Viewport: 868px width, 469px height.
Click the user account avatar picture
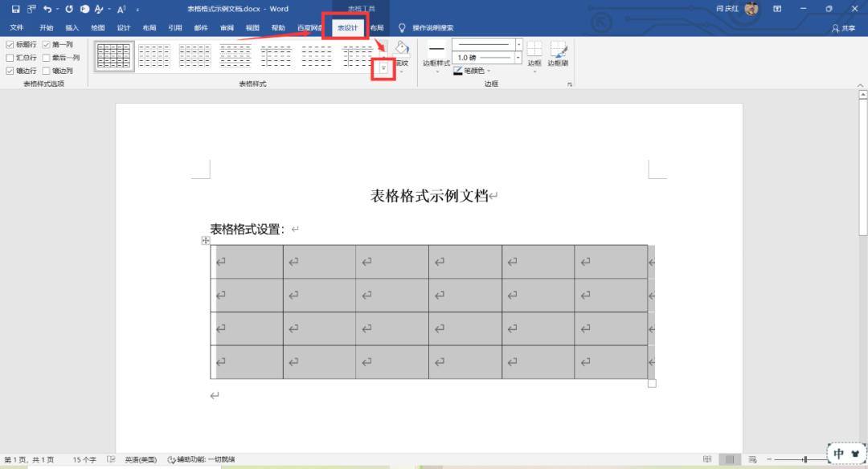(751, 8)
